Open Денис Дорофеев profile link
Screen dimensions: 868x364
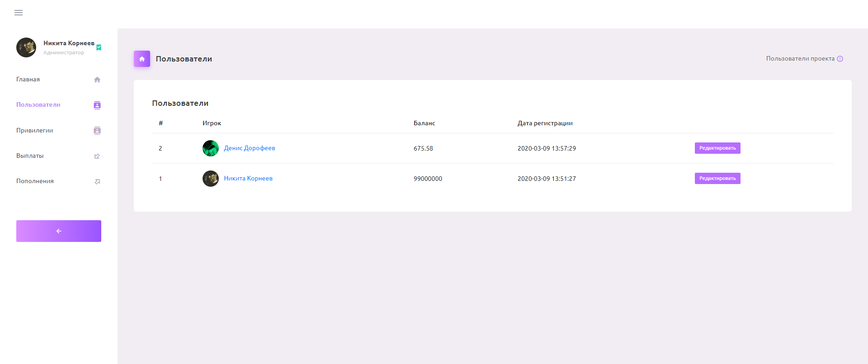pyautogui.click(x=250, y=148)
